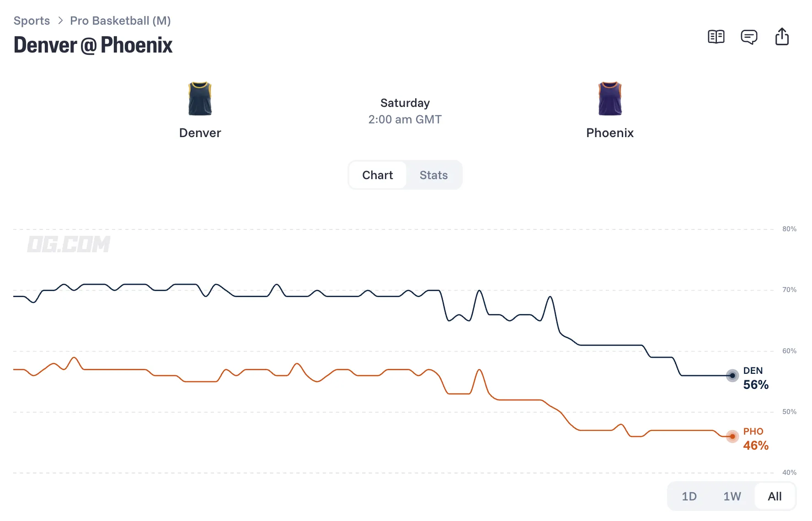The width and height of the screenshot is (812, 521).
Task: Click the Denver jersey icon
Action: 200,99
